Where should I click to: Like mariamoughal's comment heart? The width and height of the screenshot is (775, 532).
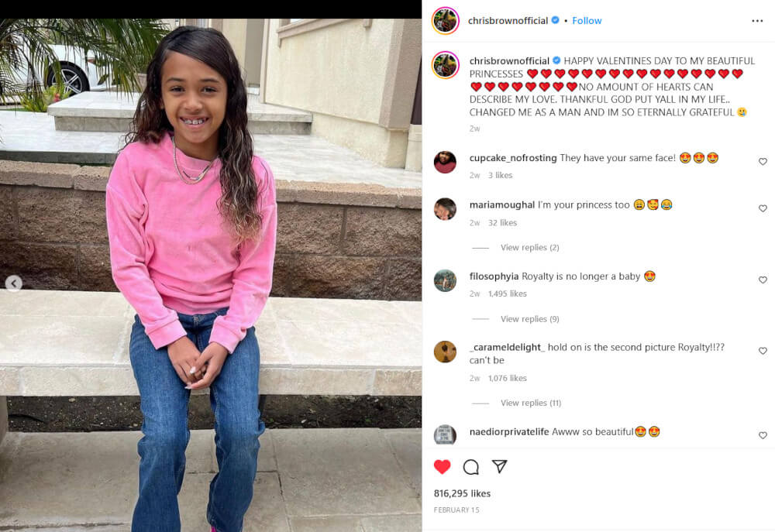pos(763,208)
